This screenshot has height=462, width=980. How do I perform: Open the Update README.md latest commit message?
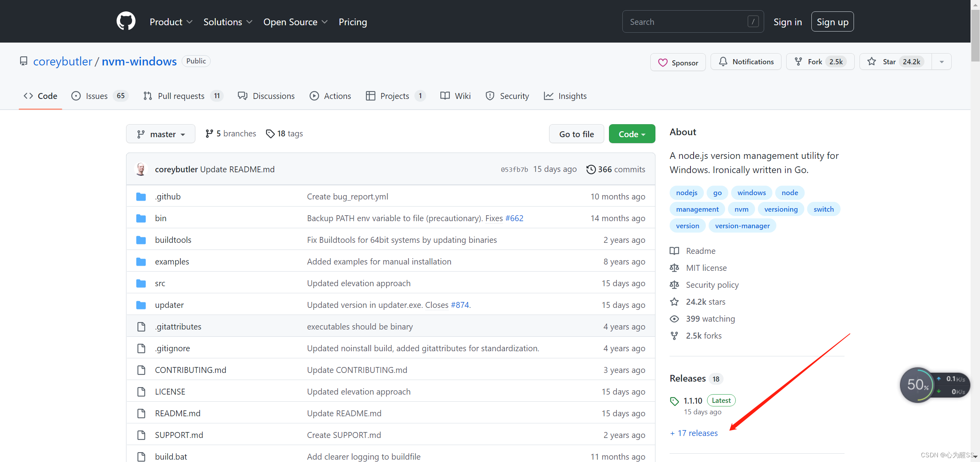[237, 169]
